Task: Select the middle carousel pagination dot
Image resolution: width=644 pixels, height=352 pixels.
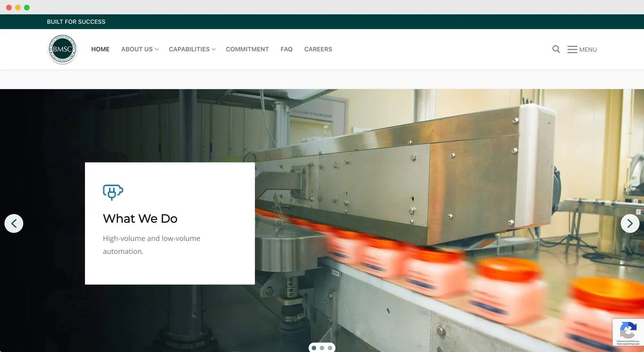Action: 322,348
